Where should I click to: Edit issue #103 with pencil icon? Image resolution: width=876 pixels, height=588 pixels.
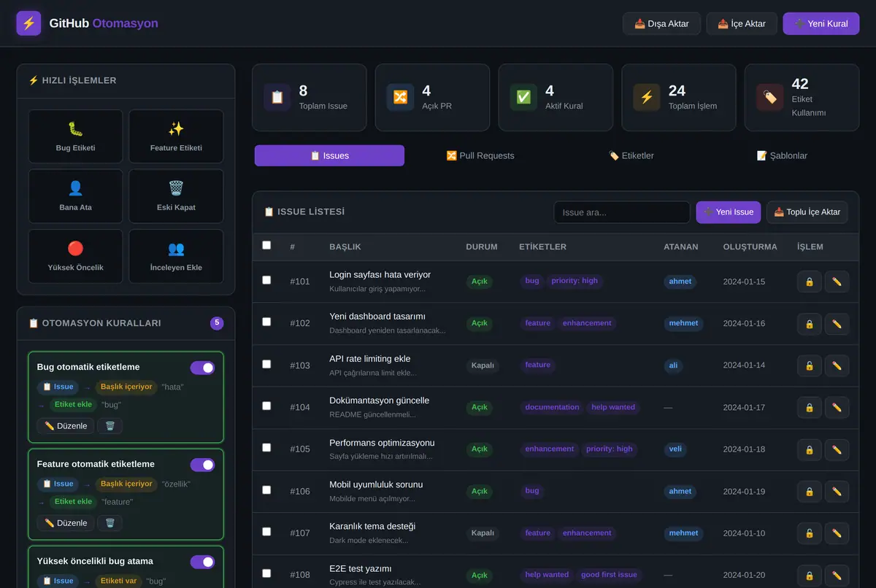tap(837, 365)
